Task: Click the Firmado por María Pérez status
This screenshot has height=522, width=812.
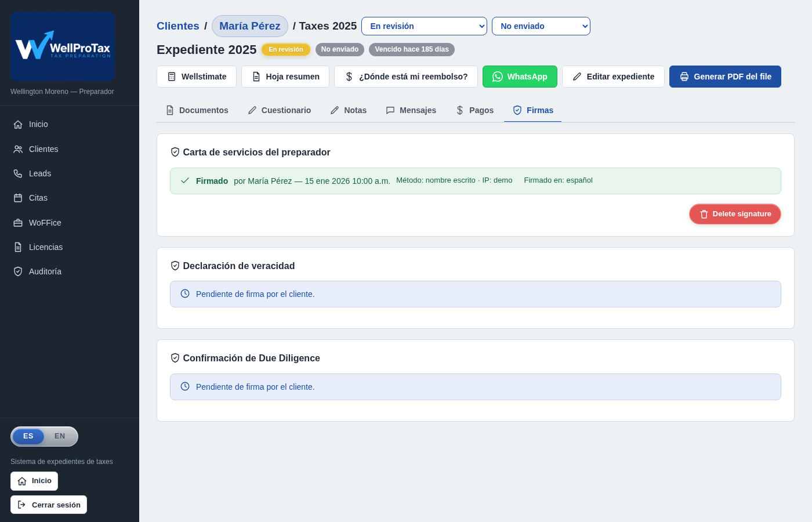Action: click(x=476, y=181)
